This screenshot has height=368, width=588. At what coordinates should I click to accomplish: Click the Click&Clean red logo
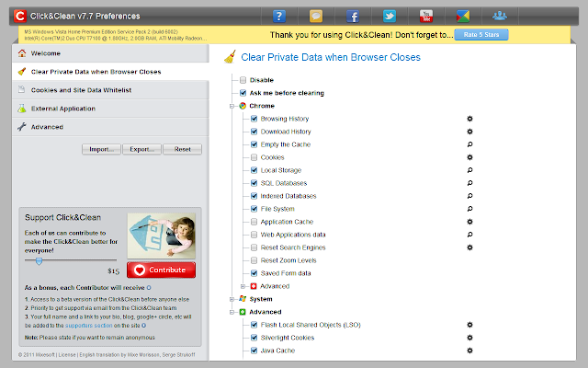point(20,17)
